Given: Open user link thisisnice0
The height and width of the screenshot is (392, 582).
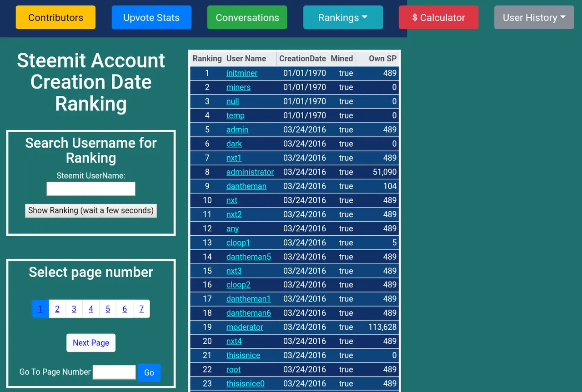Looking at the screenshot, I should click(x=246, y=383).
